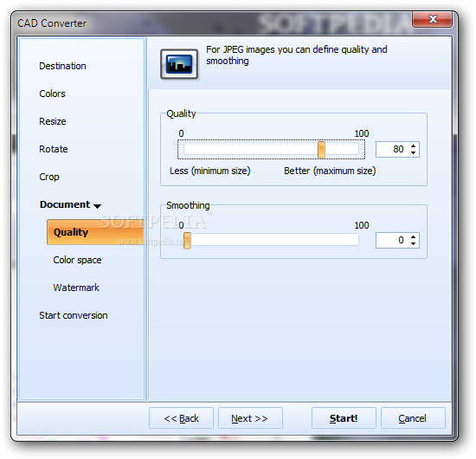This screenshot has height=459, width=476.
Task: Collapse the Document section arrow
Action: [98, 206]
